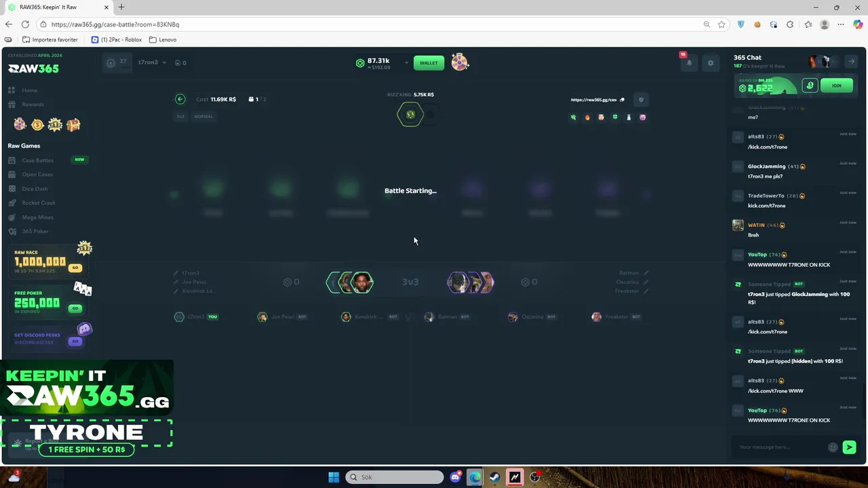Open the chat emoji picker
The width and height of the screenshot is (868, 488).
[833, 447]
